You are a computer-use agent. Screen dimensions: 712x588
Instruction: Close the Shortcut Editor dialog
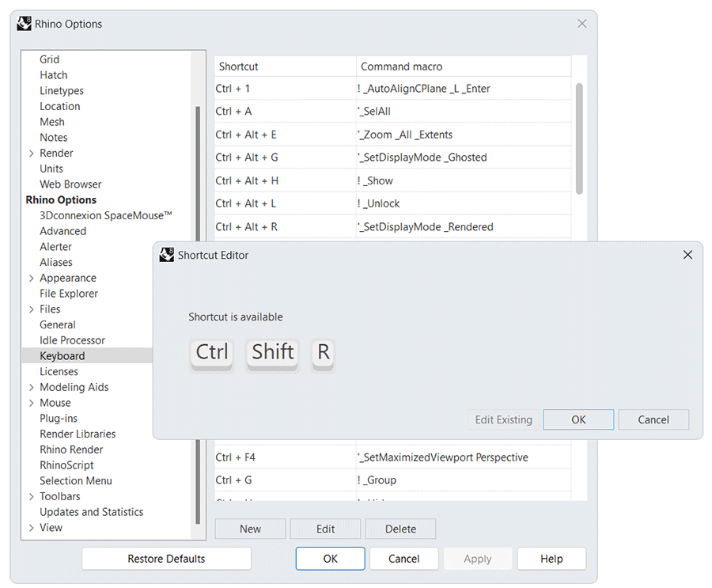coord(687,255)
